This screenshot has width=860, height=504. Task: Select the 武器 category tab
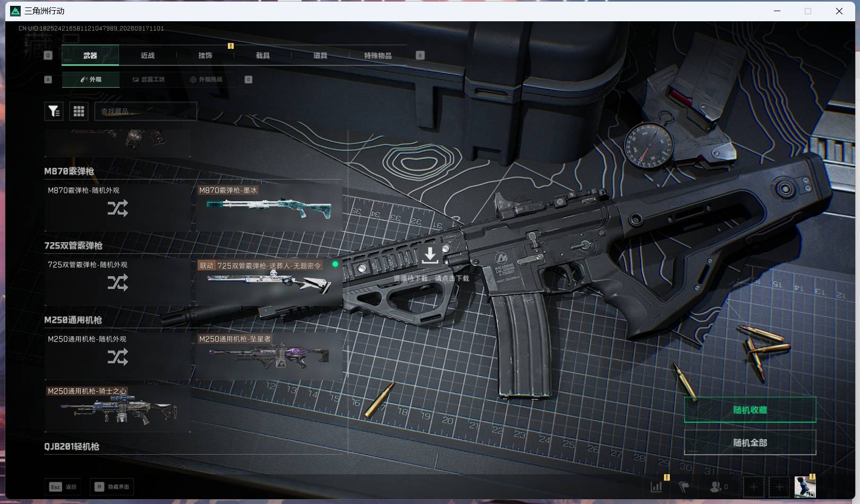pyautogui.click(x=90, y=55)
